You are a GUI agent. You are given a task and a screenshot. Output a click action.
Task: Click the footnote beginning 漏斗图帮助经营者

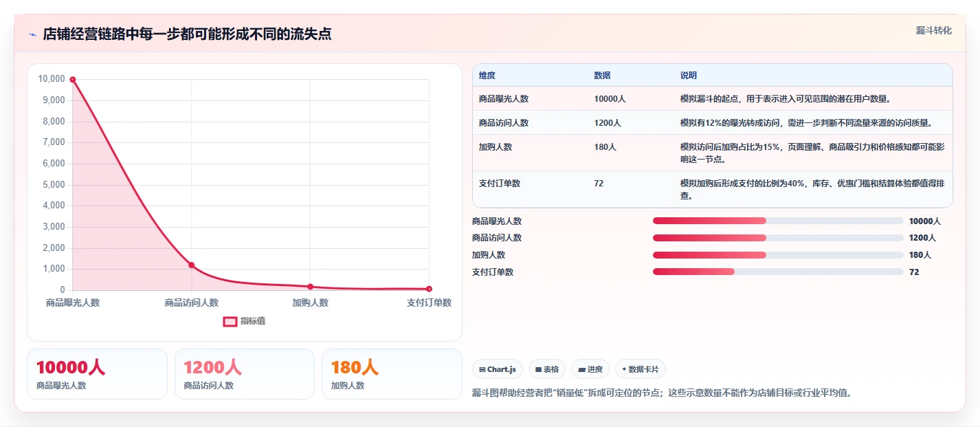[x=662, y=393]
